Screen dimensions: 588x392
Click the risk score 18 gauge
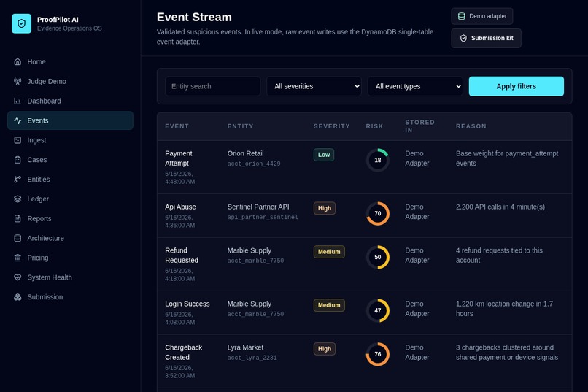click(x=378, y=160)
